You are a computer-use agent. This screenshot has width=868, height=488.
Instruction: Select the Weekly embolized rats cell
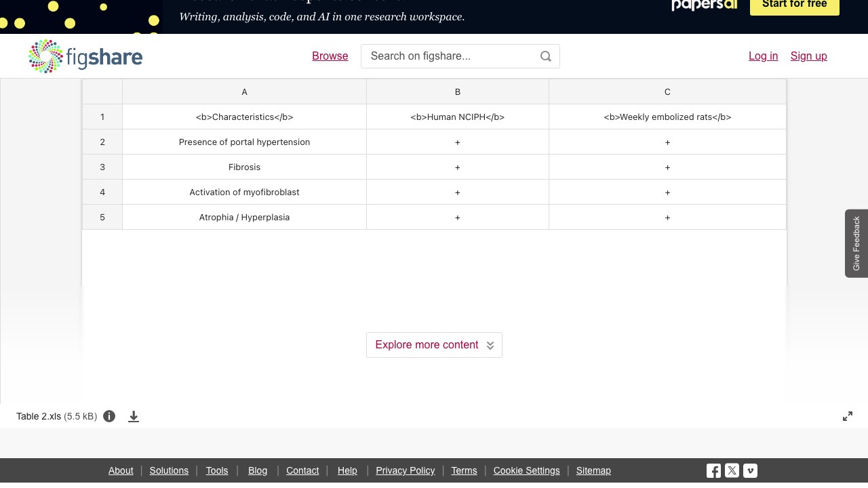667,117
